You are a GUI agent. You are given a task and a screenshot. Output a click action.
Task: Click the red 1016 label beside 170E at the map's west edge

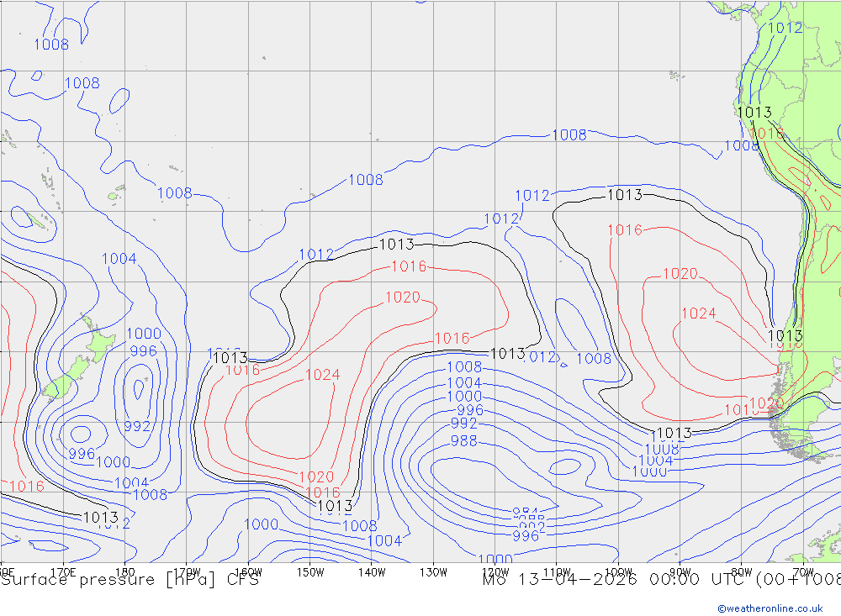coord(27,487)
